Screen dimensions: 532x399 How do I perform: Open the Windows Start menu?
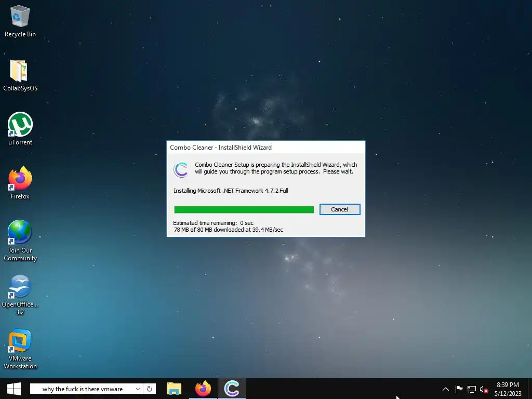point(14,389)
